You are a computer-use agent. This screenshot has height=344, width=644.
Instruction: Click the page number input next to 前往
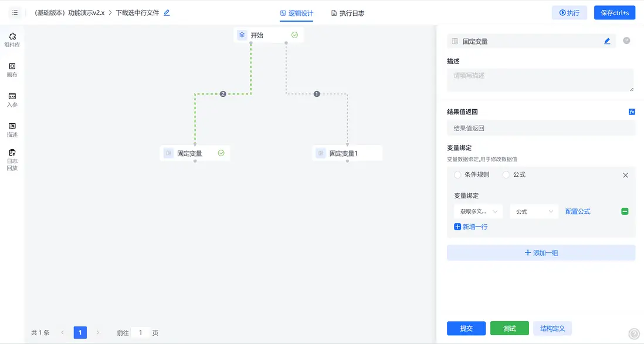[140, 332]
